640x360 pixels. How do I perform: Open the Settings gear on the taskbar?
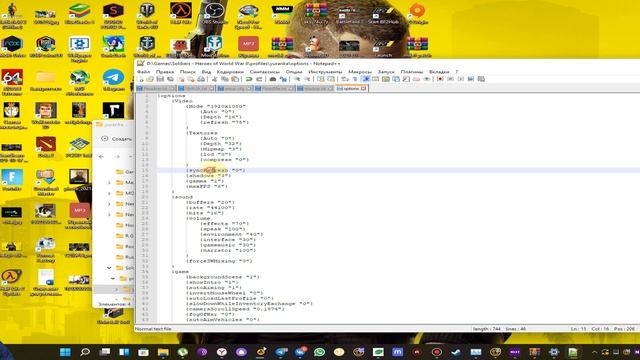tap(554, 352)
